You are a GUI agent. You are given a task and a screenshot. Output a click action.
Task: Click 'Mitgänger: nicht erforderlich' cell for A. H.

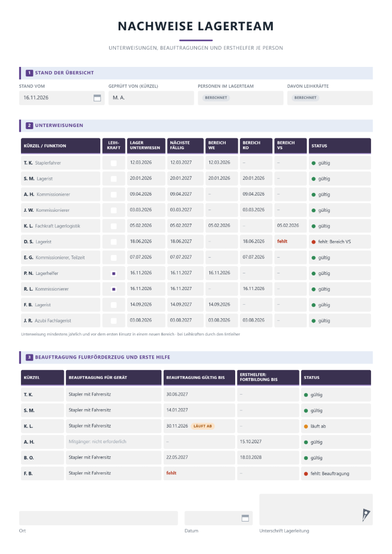click(x=113, y=442)
